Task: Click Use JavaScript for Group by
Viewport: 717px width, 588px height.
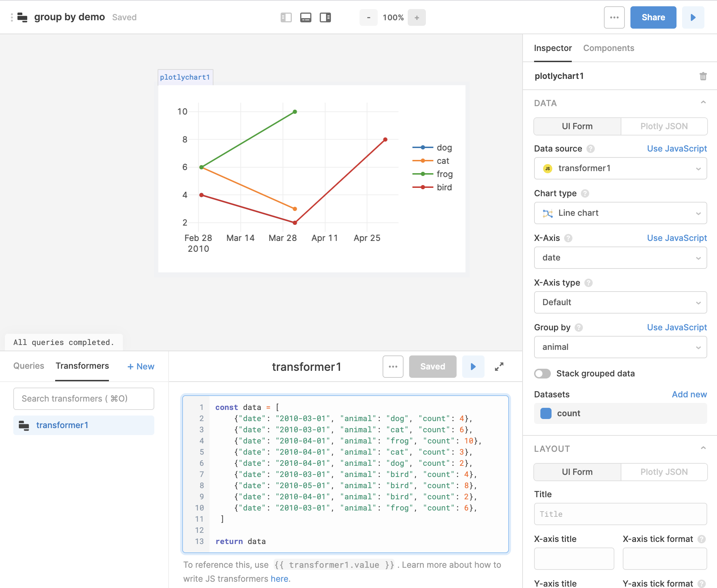Action: (677, 328)
